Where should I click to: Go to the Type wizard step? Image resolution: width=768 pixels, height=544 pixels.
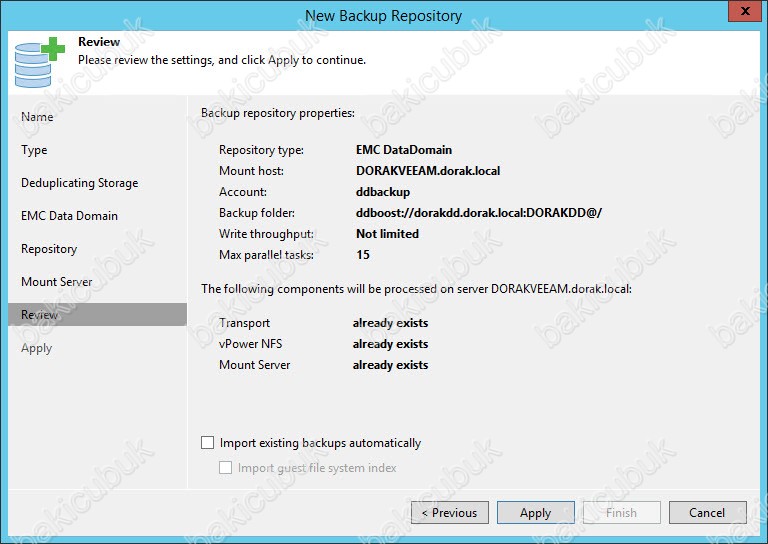point(34,150)
